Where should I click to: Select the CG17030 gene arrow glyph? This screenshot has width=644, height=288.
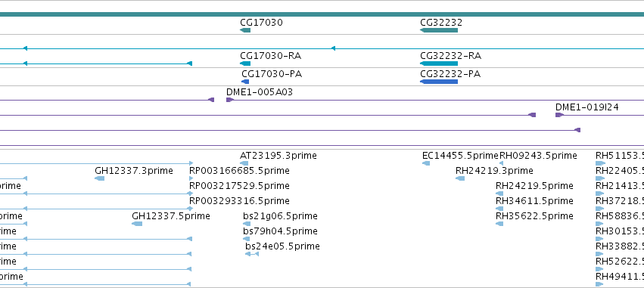coord(245,30)
